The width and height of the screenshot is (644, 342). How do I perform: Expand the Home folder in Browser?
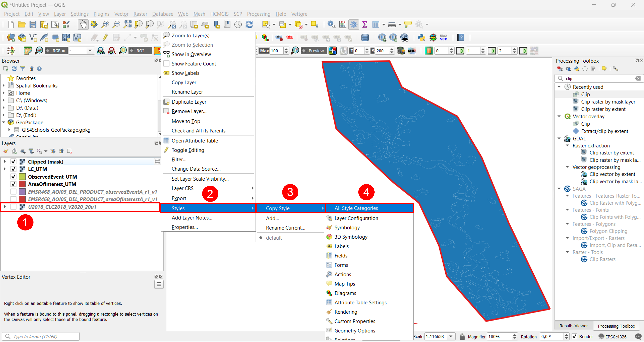click(x=4, y=93)
